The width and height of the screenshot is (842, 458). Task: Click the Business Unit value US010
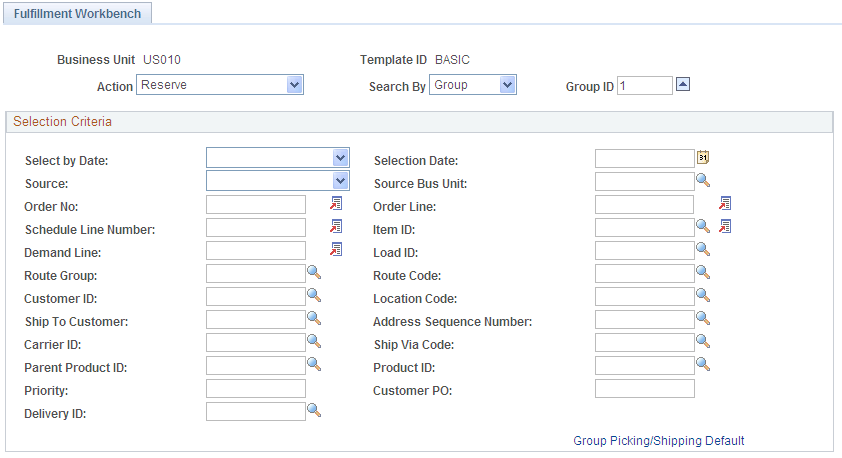[x=162, y=60]
